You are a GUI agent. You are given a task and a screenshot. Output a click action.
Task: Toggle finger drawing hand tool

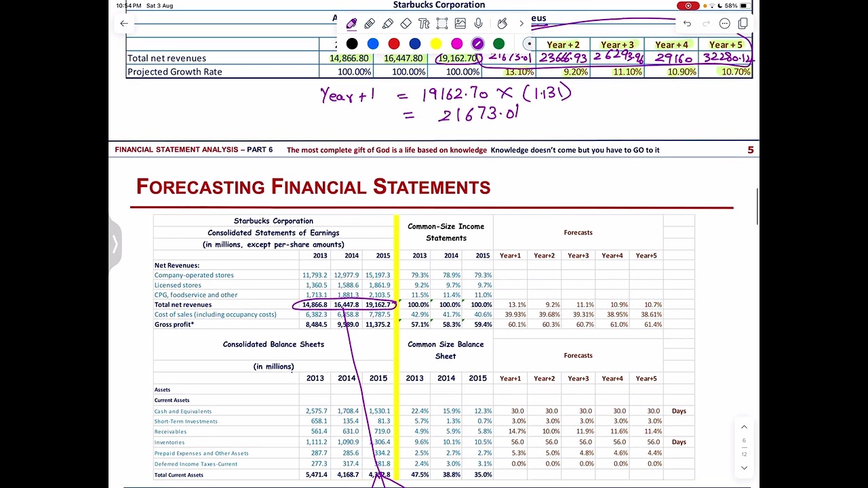[502, 24]
